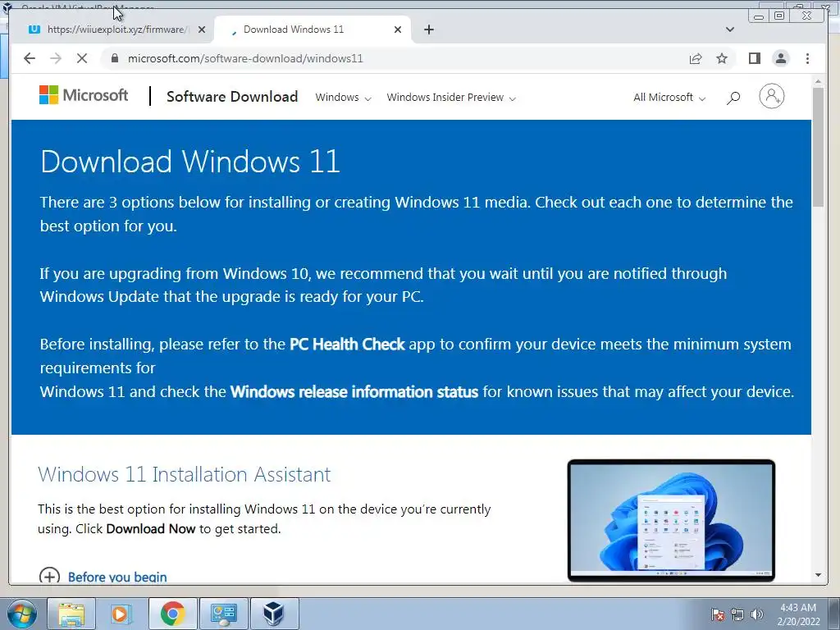This screenshot has height=630, width=840.
Task: Expand the Windows menu dropdown
Action: tap(343, 98)
